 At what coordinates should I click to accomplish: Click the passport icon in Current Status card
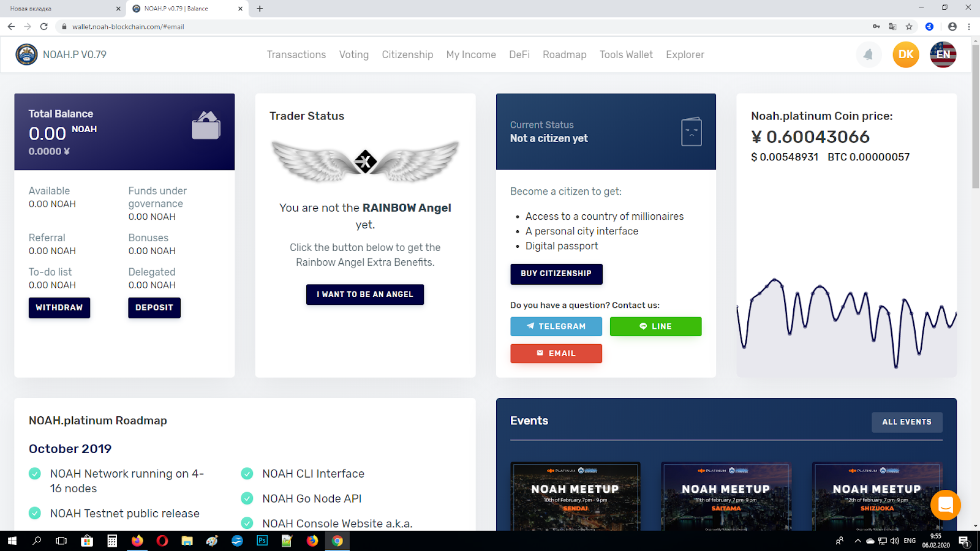pos(692,132)
